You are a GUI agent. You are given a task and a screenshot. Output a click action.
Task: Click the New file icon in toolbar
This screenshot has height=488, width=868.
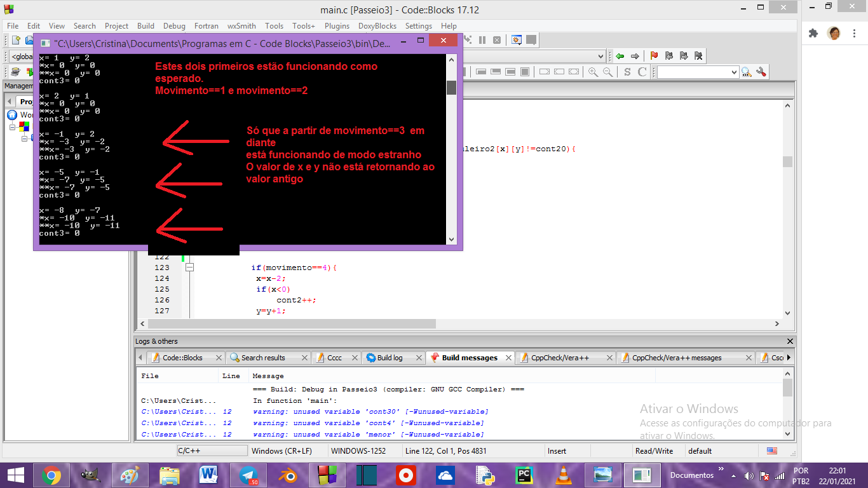(x=17, y=40)
